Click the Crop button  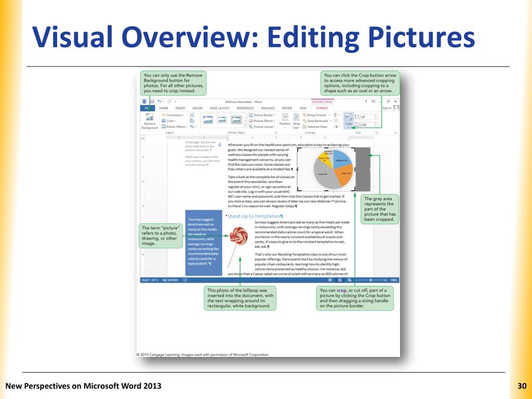pos(349,118)
